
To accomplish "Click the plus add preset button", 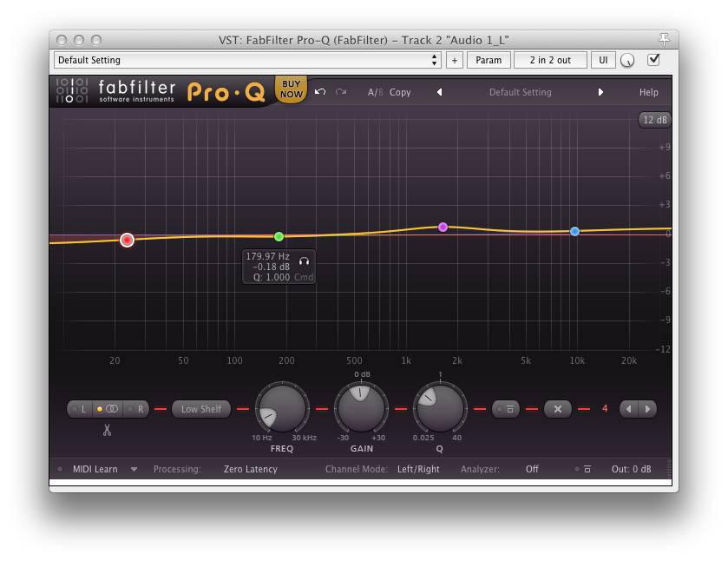I will pos(455,60).
